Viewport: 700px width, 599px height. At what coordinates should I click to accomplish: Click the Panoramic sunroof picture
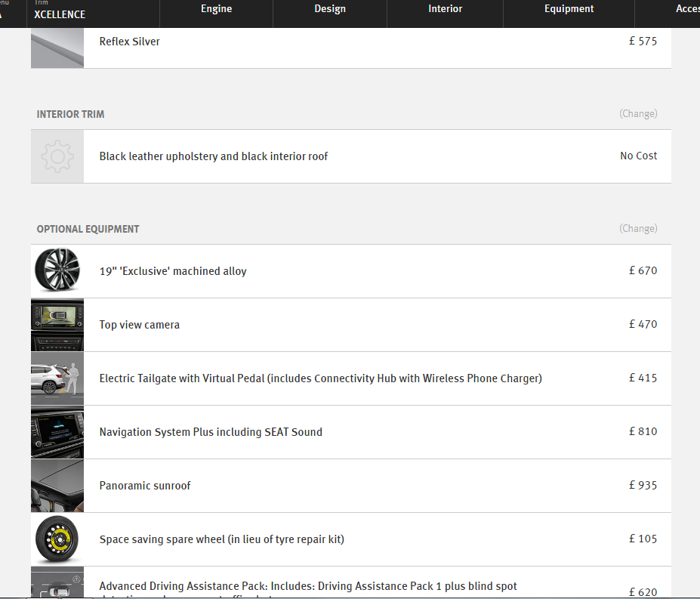57,486
